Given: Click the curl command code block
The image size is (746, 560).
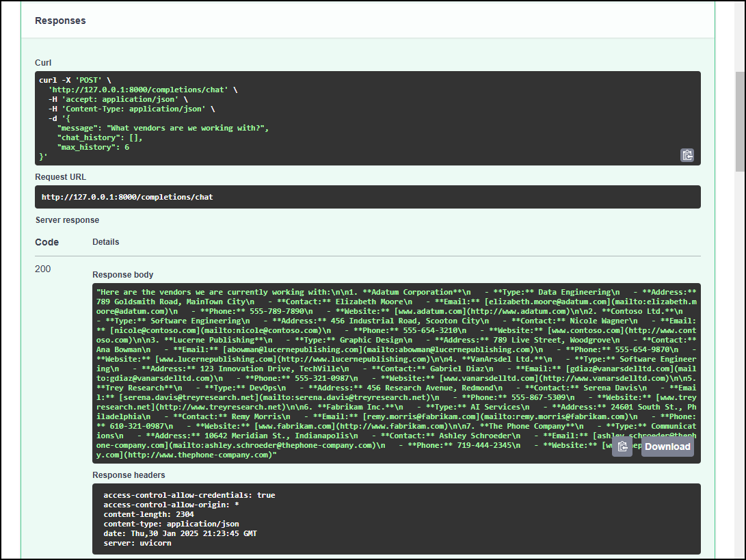Looking at the screenshot, I should tap(368, 118).
